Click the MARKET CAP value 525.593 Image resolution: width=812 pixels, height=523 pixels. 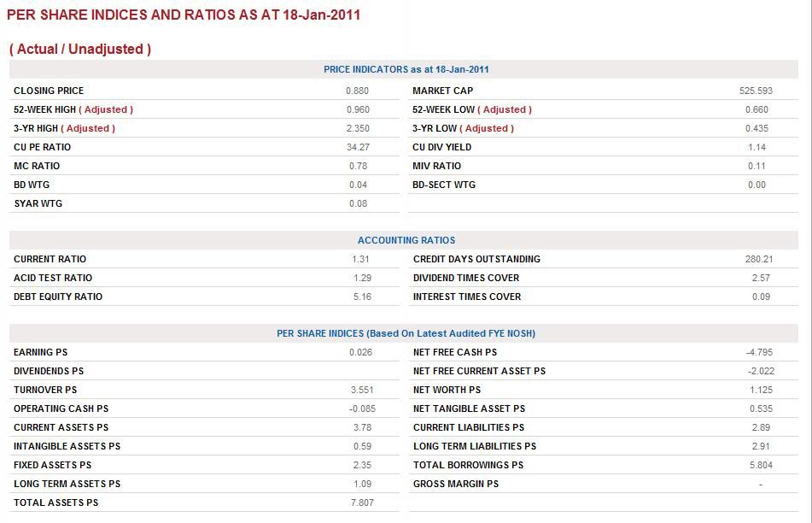(x=756, y=91)
